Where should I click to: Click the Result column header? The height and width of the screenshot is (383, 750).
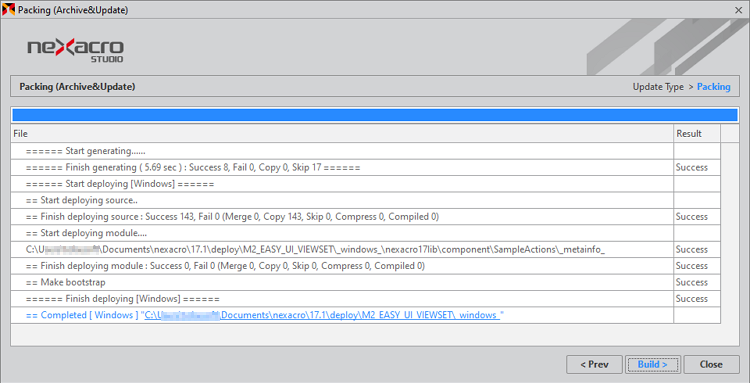[697, 134]
